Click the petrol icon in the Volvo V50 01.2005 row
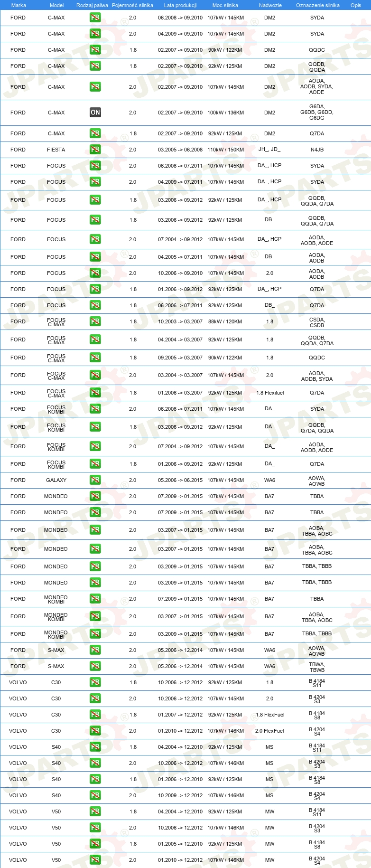Image resolution: width=371 pixels, height=868 pixels. [x=95, y=844]
